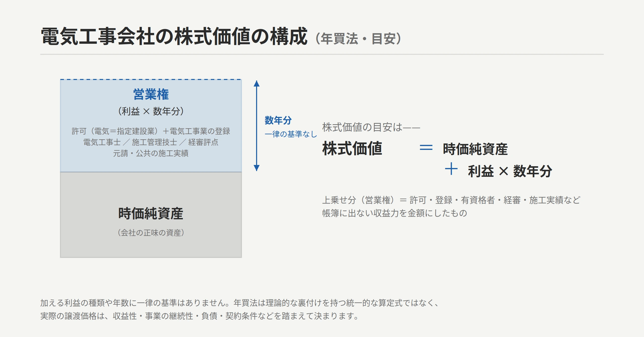Click the blue plus sign in the formula
Viewport: 644px width, 337px height.
tap(451, 169)
